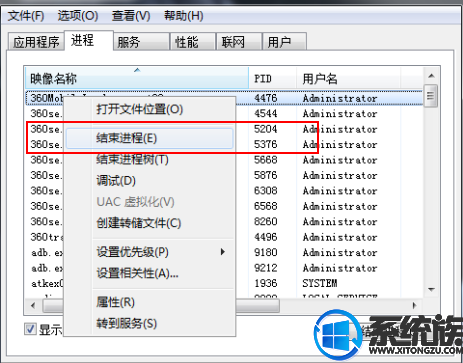
Task: Select the process row with PID 5876
Action: (224, 175)
